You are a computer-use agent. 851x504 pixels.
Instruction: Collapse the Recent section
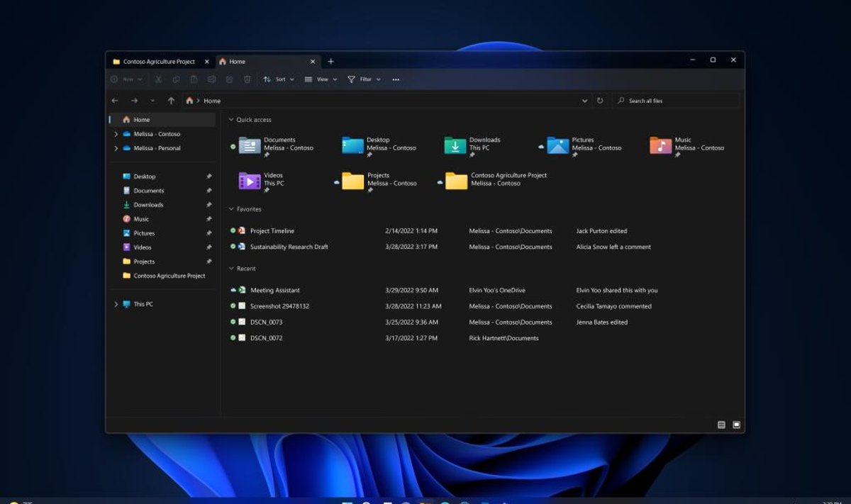[x=231, y=269]
